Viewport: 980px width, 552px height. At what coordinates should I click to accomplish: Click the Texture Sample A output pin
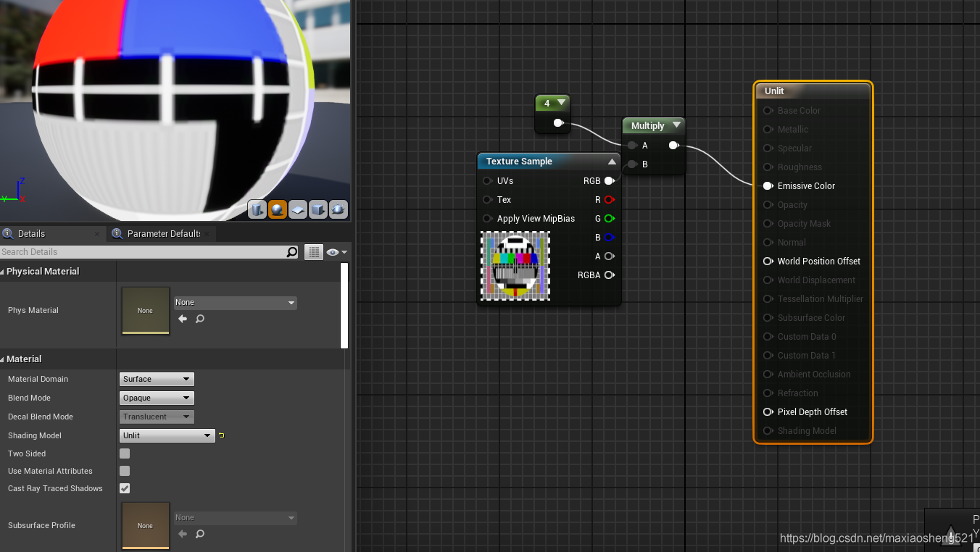click(609, 256)
